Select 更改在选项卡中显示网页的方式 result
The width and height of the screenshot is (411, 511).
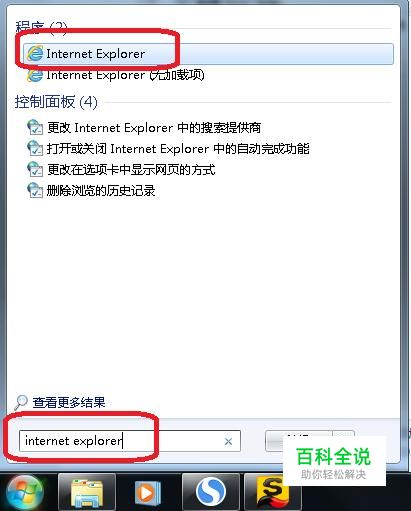click(x=121, y=170)
